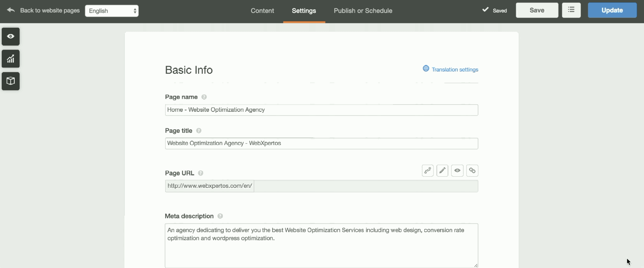Click inside the Meta description textarea
The width and height of the screenshot is (644, 268).
pos(321,245)
